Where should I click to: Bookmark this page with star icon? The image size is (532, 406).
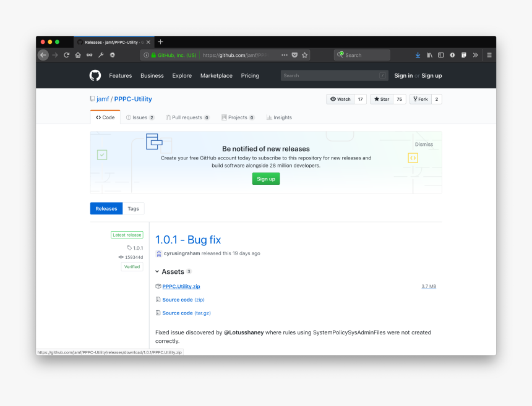tap(305, 55)
